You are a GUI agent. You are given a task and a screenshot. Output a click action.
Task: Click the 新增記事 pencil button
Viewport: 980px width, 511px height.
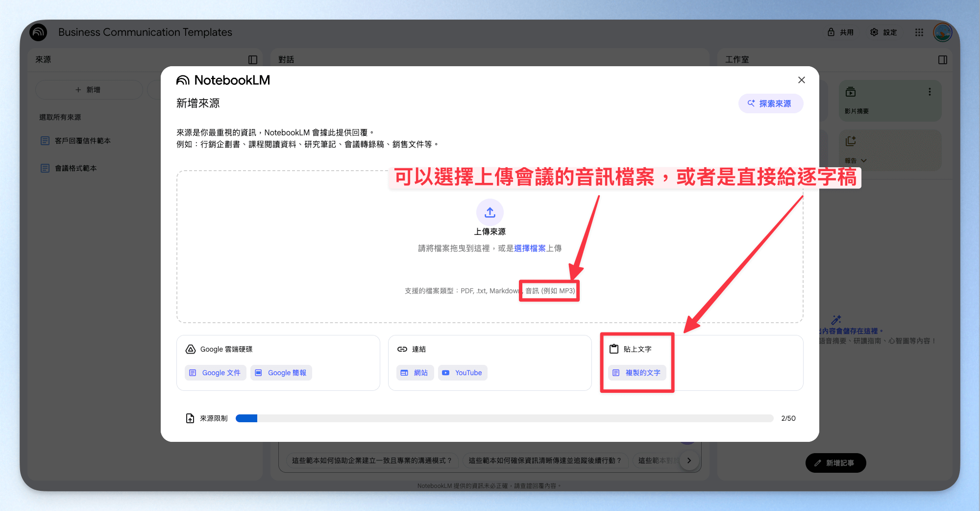point(835,463)
